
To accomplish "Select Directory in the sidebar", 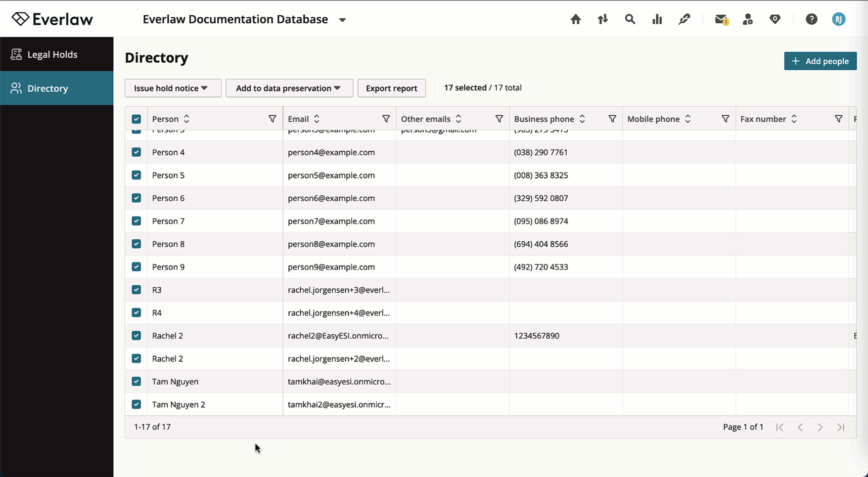I will [x=57, y=88].
